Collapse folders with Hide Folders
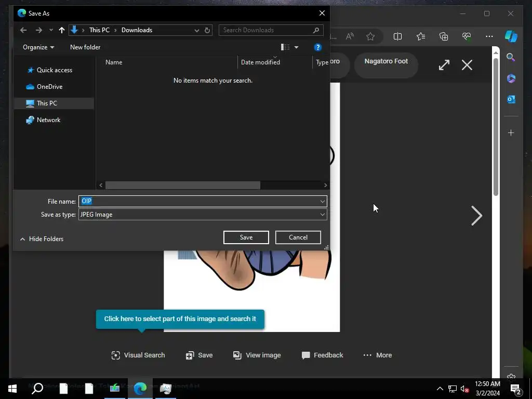 point(42,239)
